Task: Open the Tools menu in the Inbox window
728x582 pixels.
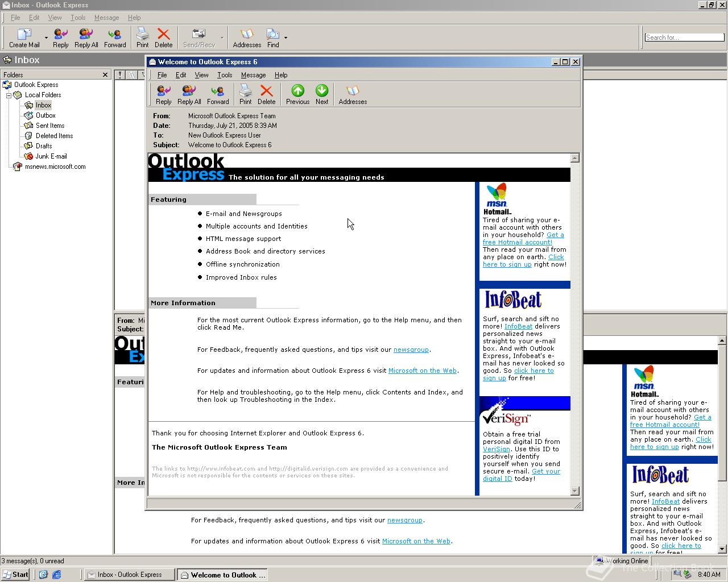Action: tap(78, 18)
